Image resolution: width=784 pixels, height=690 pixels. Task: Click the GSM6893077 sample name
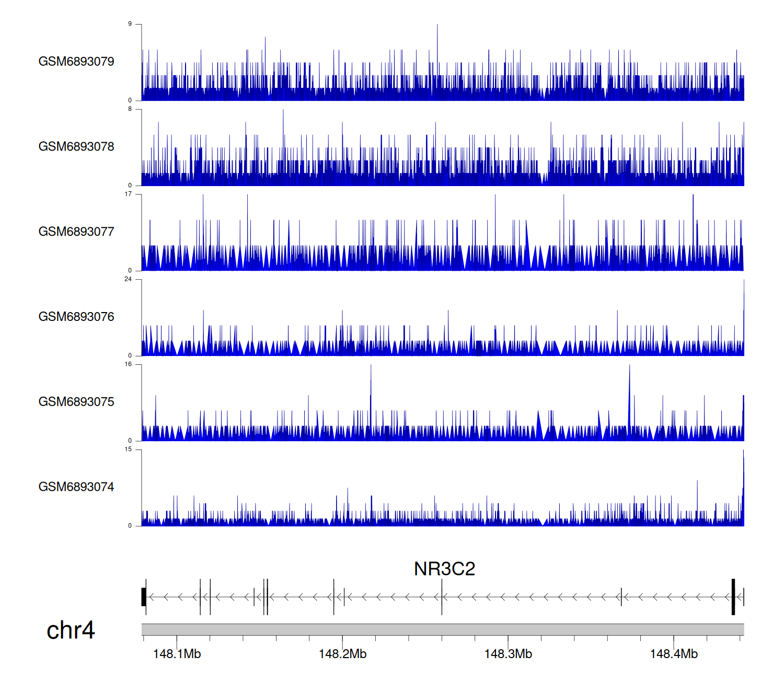click(76, 232)
